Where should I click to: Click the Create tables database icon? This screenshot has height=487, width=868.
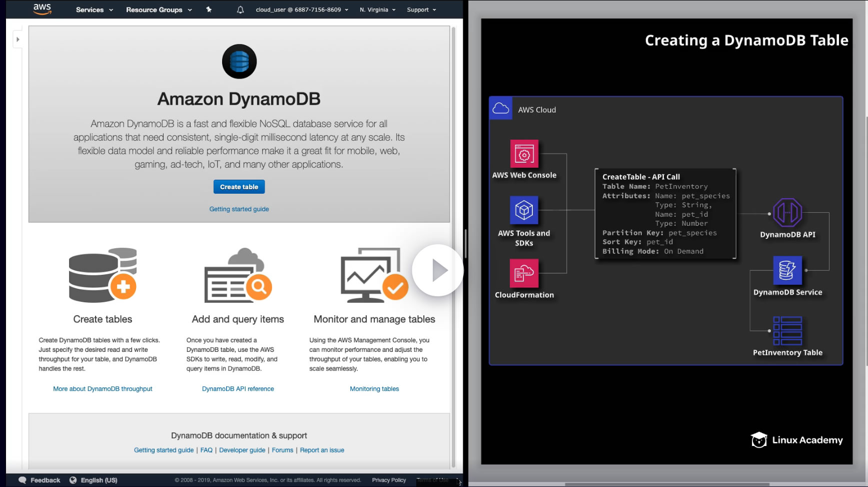coord(103,275)
